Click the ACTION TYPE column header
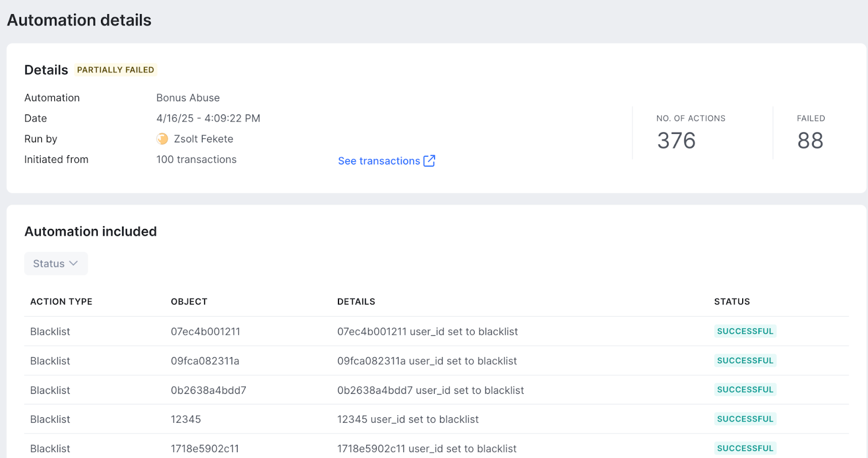868x458 pixels. (61, 302)
